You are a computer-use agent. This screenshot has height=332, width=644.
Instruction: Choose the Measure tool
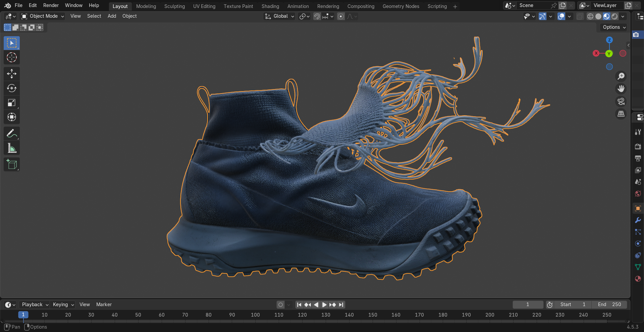click(x=12, y=148)
